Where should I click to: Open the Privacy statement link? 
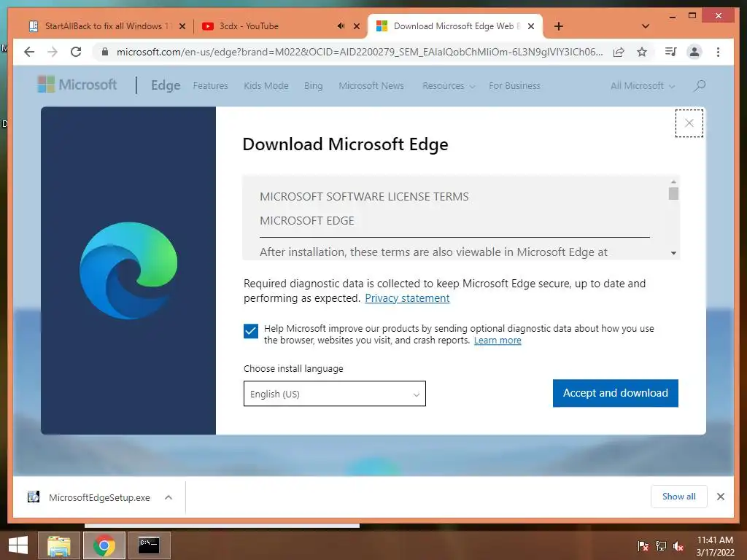tap(407, 298)
